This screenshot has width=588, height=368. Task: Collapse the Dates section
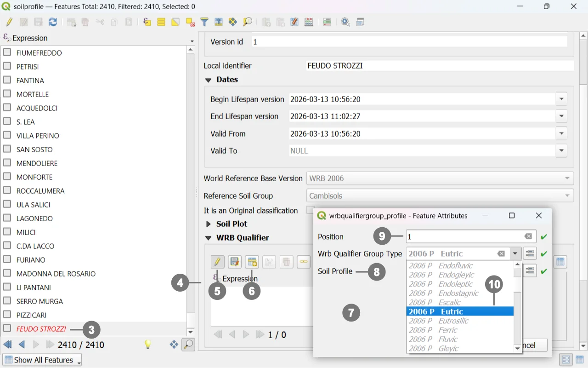[208, 80]
